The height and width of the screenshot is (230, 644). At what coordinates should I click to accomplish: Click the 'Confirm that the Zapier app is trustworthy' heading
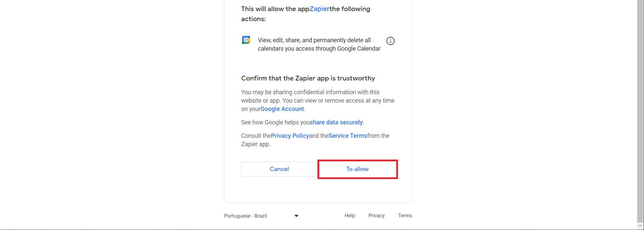pos(308,78)
